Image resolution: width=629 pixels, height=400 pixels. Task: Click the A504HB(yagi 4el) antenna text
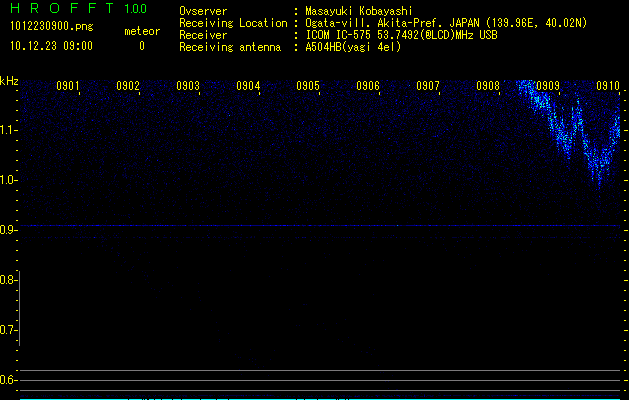[x=353, y=47]
